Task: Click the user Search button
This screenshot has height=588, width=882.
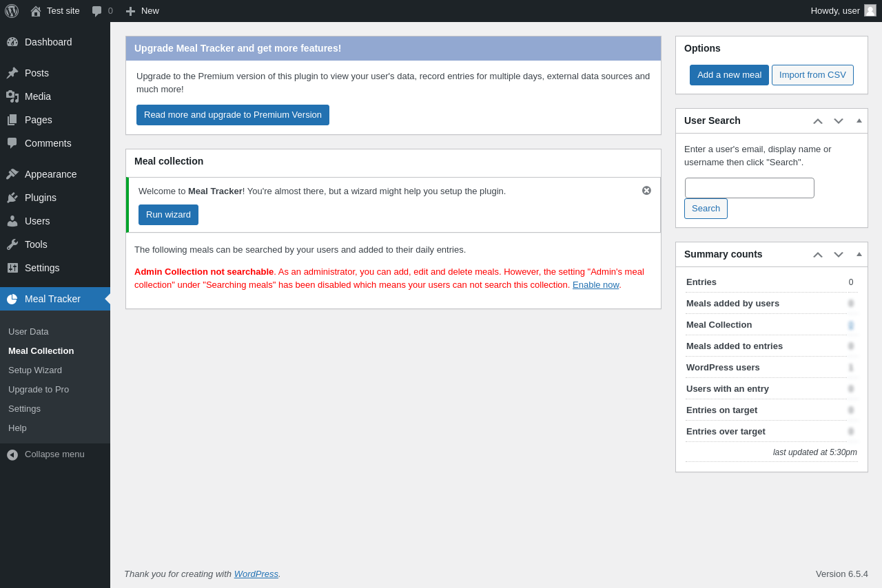Action: tap(706, 209)
